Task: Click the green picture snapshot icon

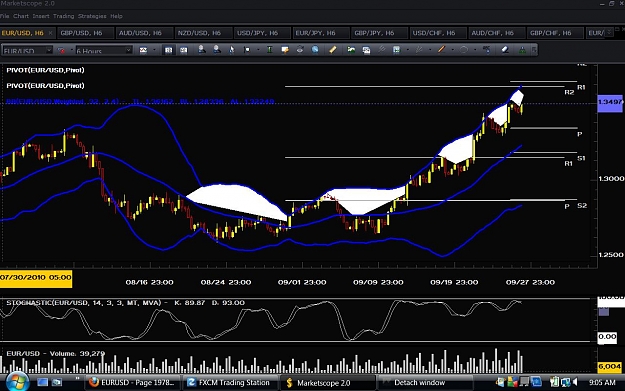Action: tap(351, 50)
